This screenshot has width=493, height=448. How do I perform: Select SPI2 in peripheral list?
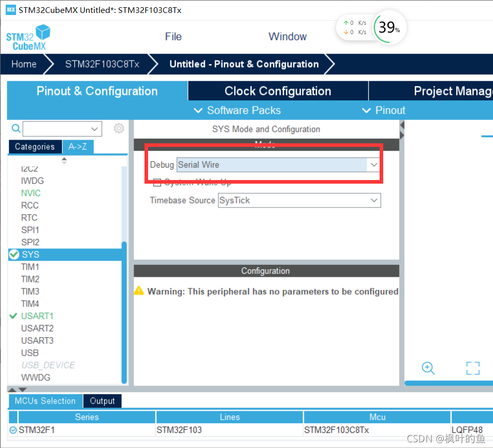click(x=30, y=242)
